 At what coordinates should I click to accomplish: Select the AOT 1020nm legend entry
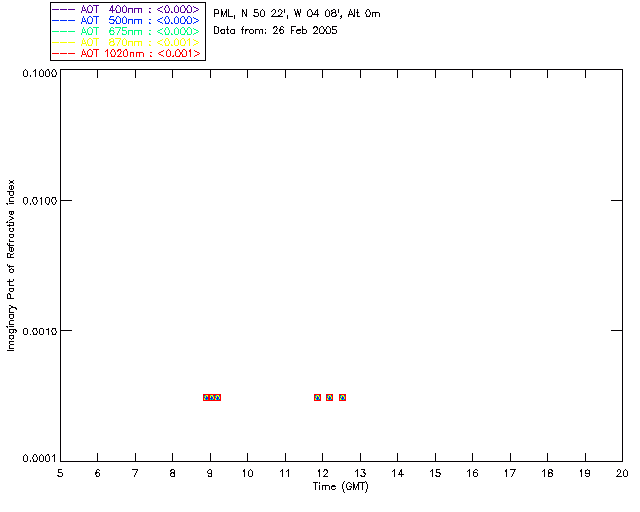pos(126,53)
